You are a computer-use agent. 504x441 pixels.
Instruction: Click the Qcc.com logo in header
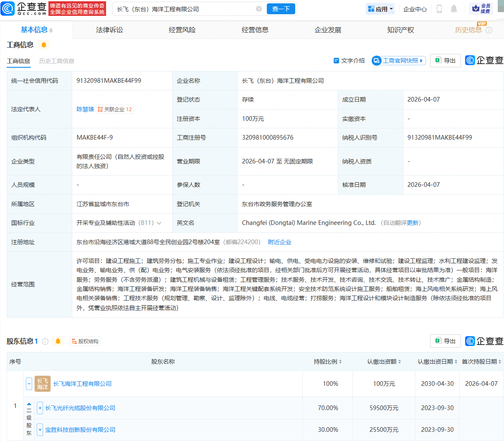click(24, 8)
